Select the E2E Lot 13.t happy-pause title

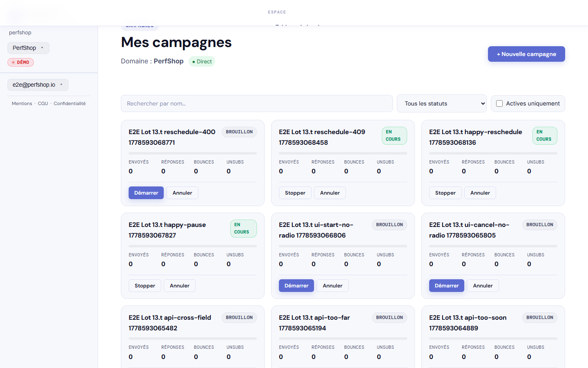coord(167,230)
